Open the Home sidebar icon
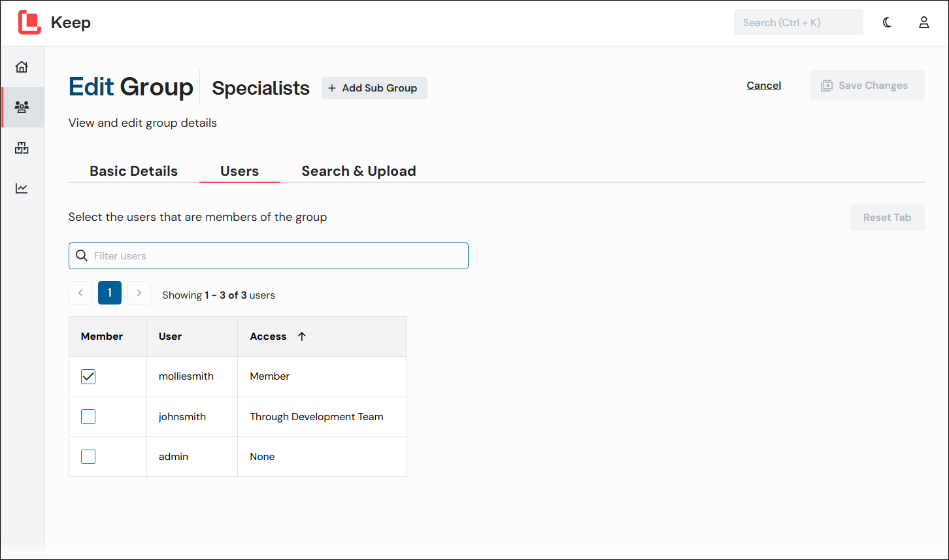 [22, 67]
